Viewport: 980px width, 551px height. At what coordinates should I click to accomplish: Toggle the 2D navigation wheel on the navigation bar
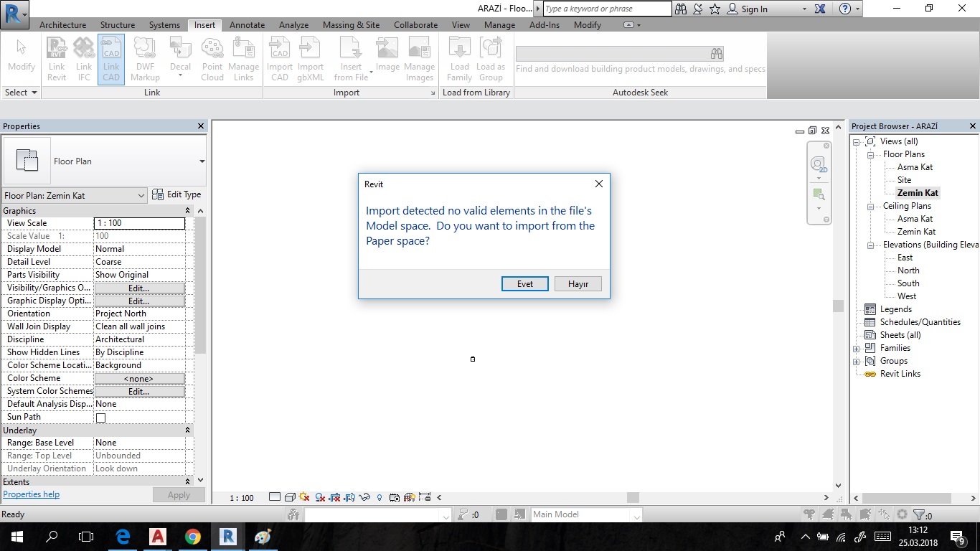(x=819, y=164)
